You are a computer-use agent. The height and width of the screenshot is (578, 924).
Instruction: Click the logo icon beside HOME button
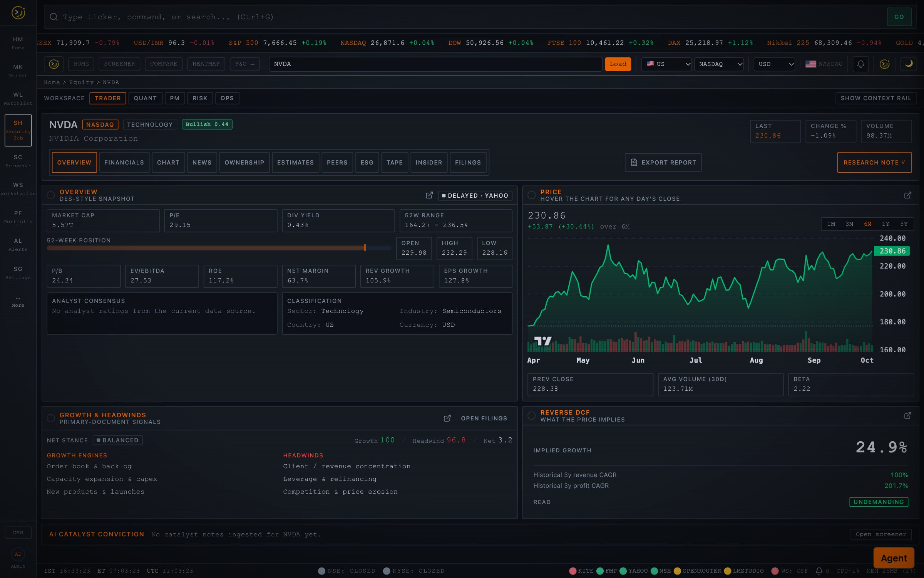(x=54, y=64)
